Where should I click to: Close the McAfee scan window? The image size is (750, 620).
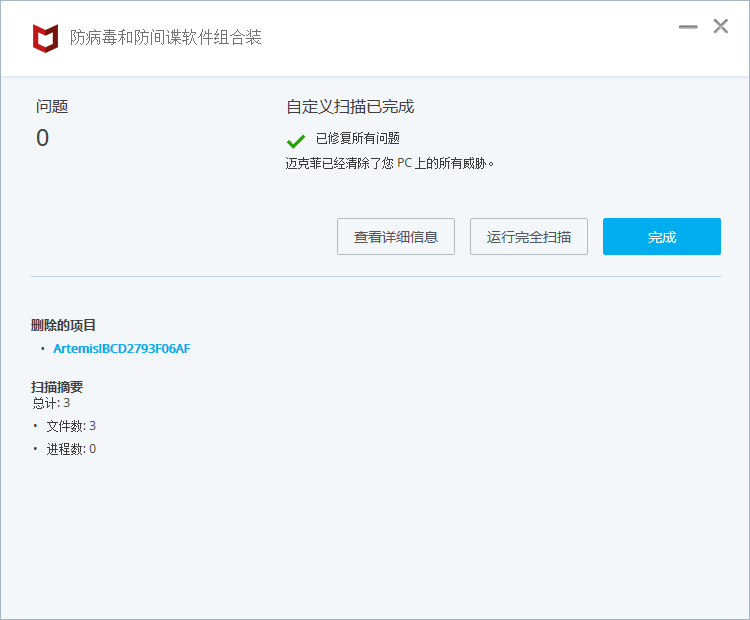720,26
